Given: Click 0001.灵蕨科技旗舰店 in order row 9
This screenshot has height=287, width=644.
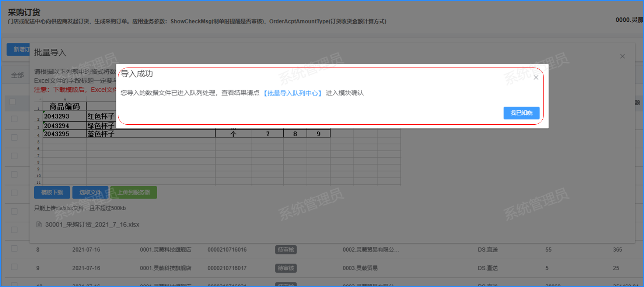Looking at the screenshot, I should [165, 268].
